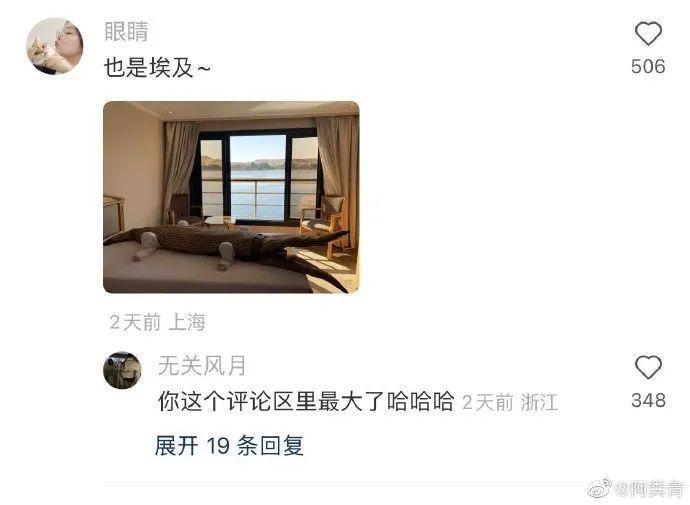Image resolution: width=690 pixels, height=505 pixels.
Task: Tap the 506 like count
Action: (648, 66)
